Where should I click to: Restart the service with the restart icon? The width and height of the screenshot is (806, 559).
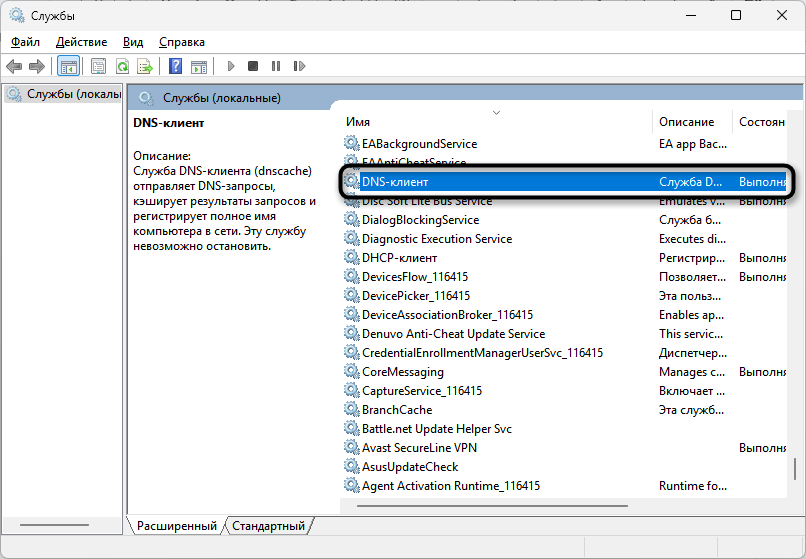(298, 66)
